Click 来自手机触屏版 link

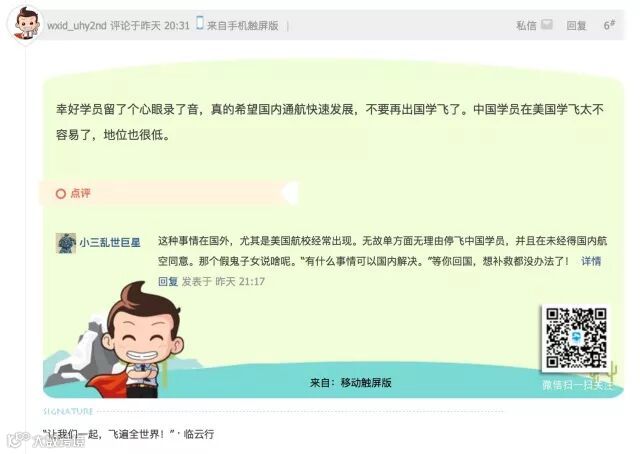click(242, 26)
